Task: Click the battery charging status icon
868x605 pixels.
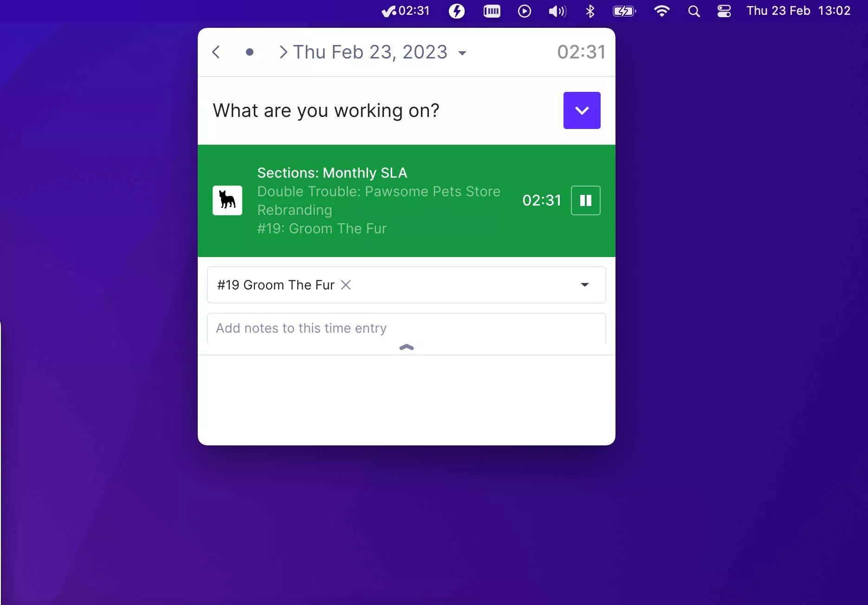Action: [624, 11]
